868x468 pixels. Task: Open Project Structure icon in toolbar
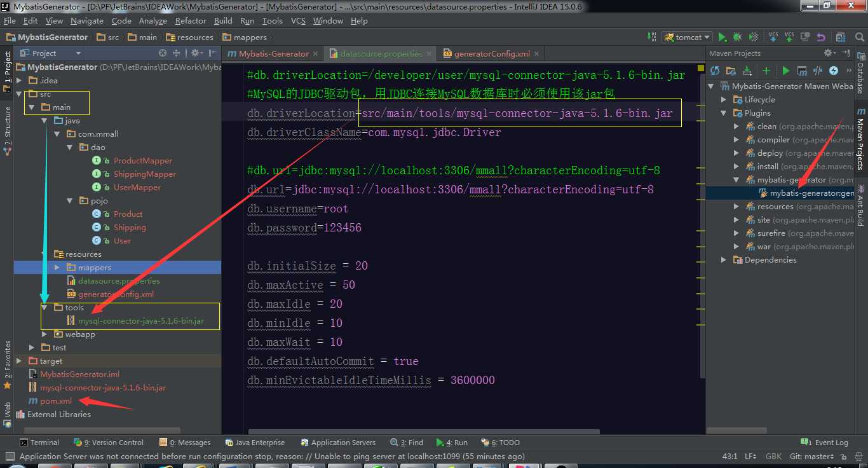click(x=841, y=37)
